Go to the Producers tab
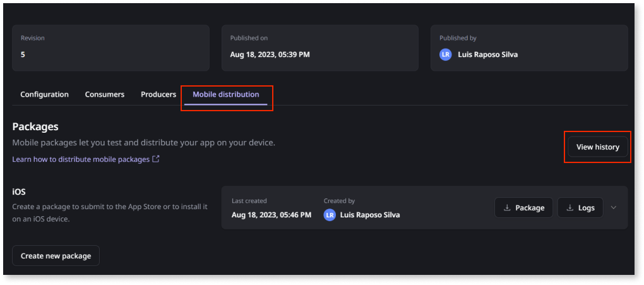This screenshot has height=285, width=644. click(158, 95)
